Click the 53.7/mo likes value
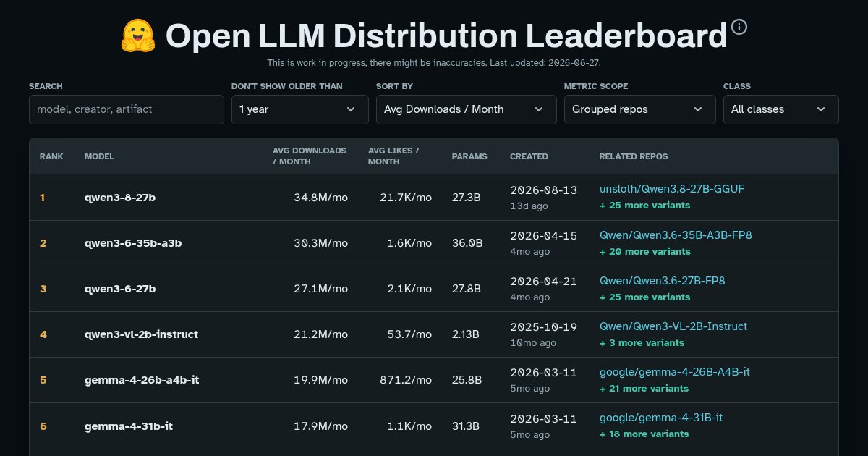 click(409, 334)
